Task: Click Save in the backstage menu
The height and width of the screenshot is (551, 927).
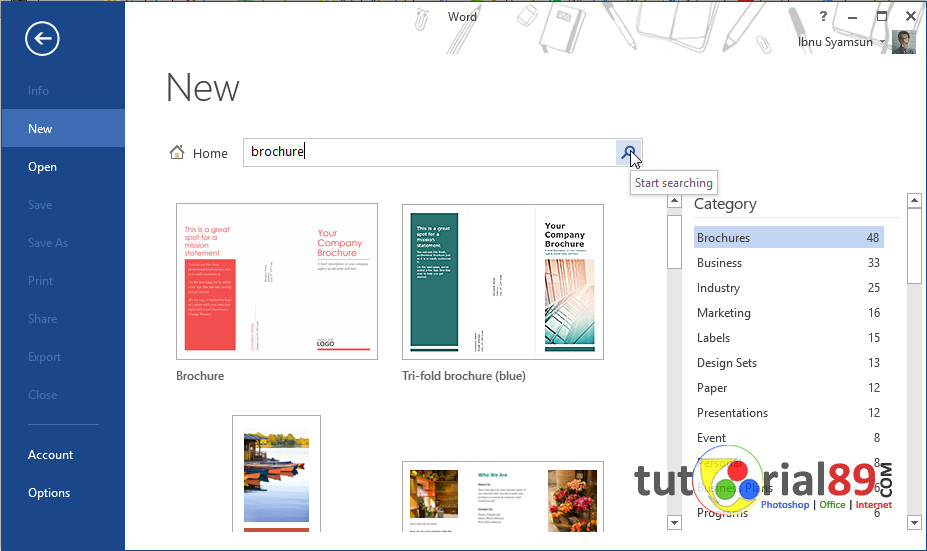Action: click(x=40, y=205)
